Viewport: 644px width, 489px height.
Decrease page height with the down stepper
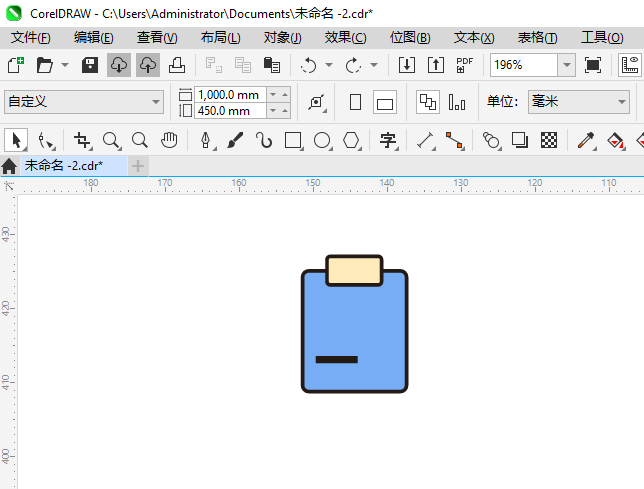pyautogui.click(x=273, y=111)
